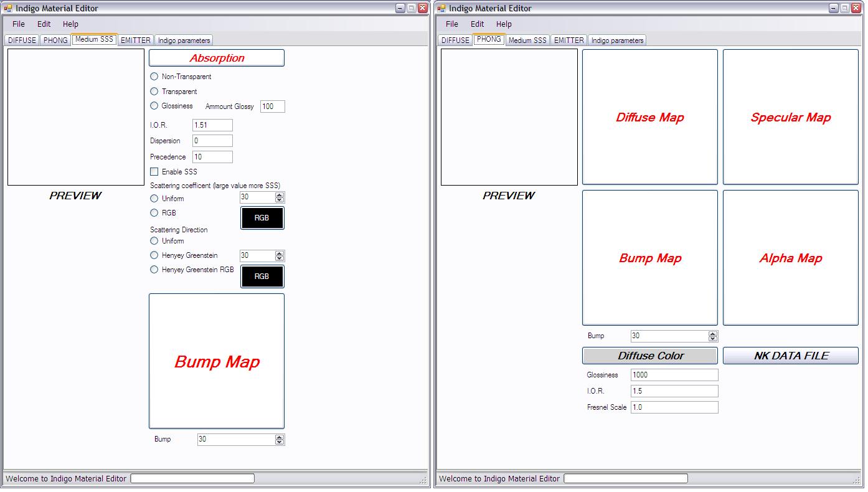Open the Edit menu in left window
This screenshot has width=868, height=492.
(x=44, y=24)
